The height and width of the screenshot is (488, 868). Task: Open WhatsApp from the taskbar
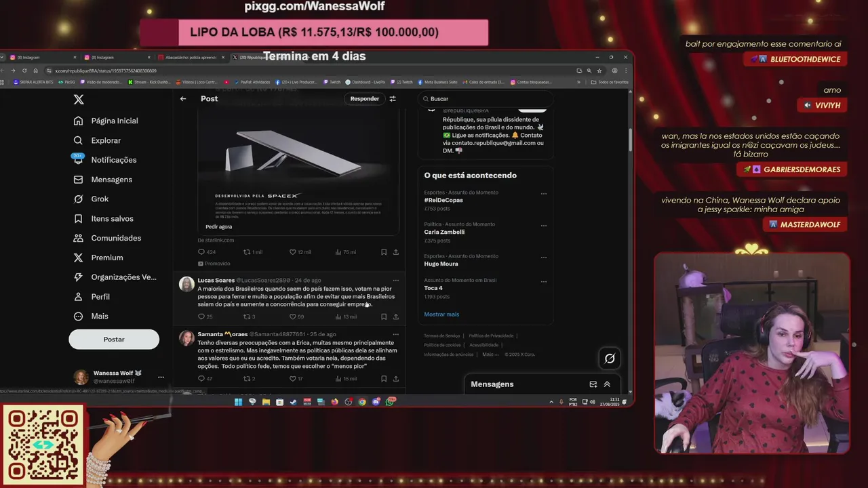pyautogui.click(x=390, y=402)
